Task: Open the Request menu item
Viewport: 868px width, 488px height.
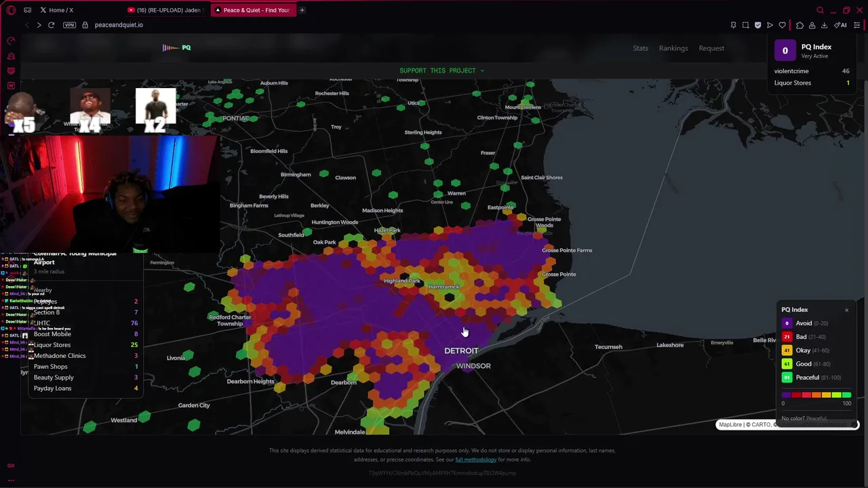Action: coord(711,48)
